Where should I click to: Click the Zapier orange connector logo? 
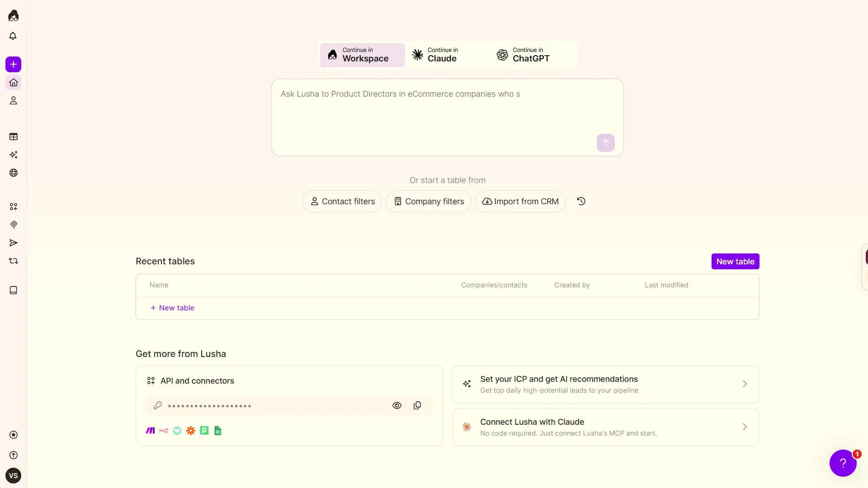click(x=191, y=431)
